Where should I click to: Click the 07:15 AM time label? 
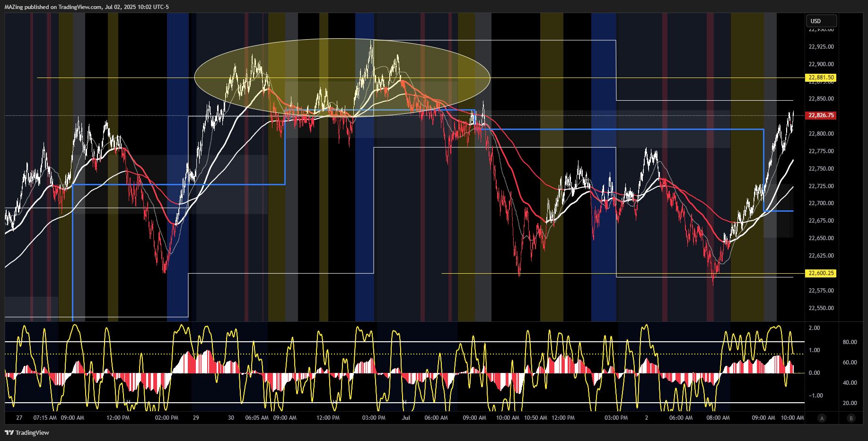(45, 418)
